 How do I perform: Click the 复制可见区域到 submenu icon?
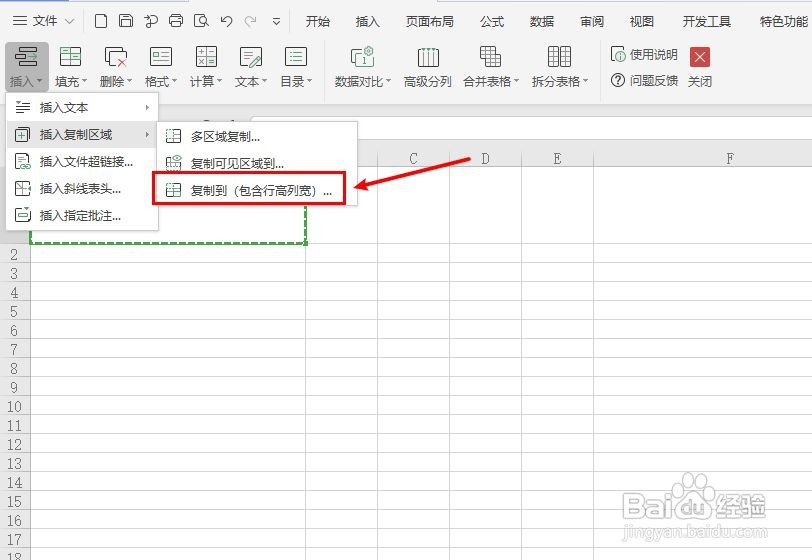pos(173,163)
